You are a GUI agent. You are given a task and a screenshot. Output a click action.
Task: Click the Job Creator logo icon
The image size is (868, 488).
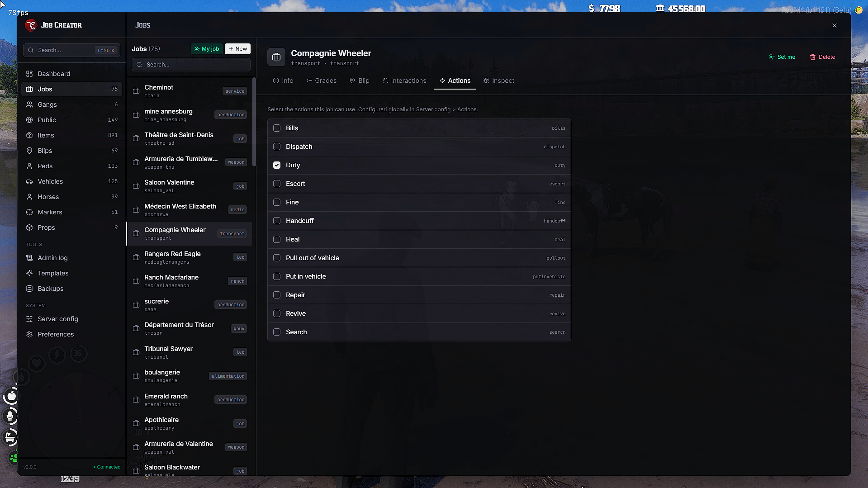click(x=31, y=25)
